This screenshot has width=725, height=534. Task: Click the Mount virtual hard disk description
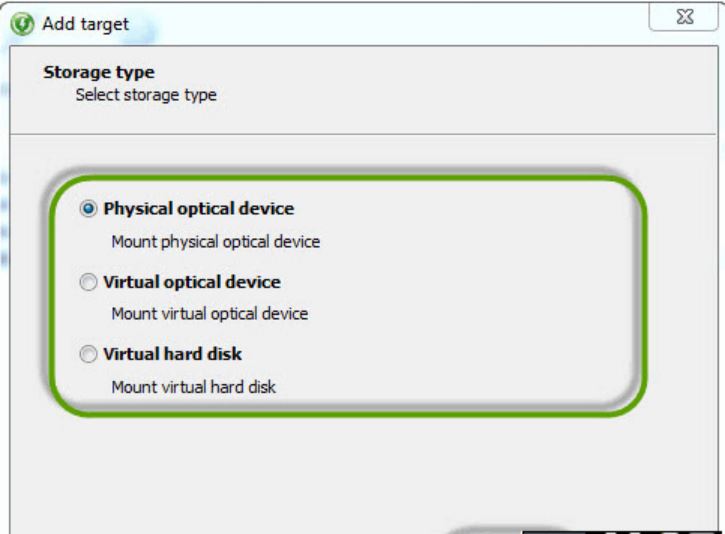pyautogui.click(x=194, y=387)
